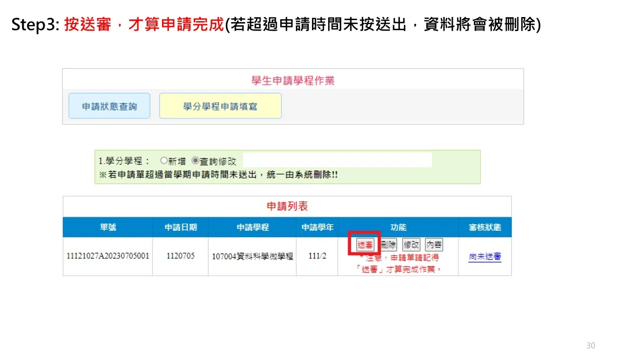Click the 單號 column header

(108, 227)
